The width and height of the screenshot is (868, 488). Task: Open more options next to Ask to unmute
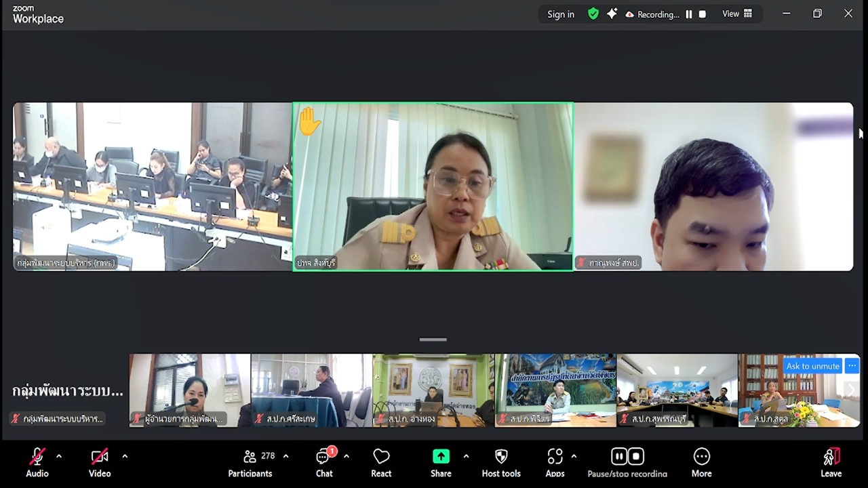[x=852, y=366]
